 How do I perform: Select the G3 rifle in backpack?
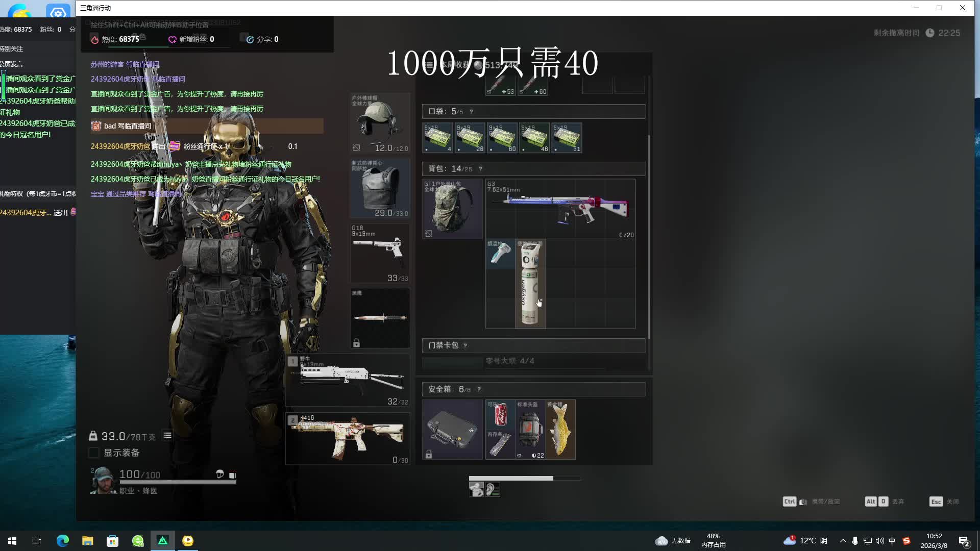coord(560,209)
